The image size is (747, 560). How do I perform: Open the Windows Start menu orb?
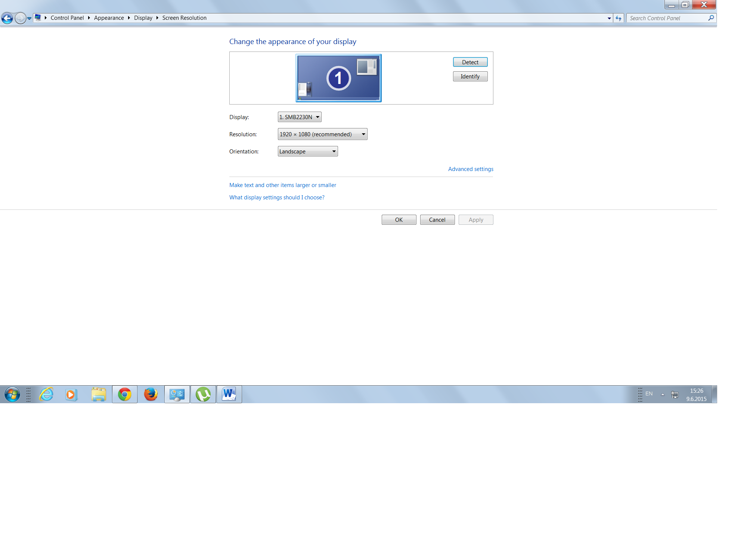coord(12,394)
